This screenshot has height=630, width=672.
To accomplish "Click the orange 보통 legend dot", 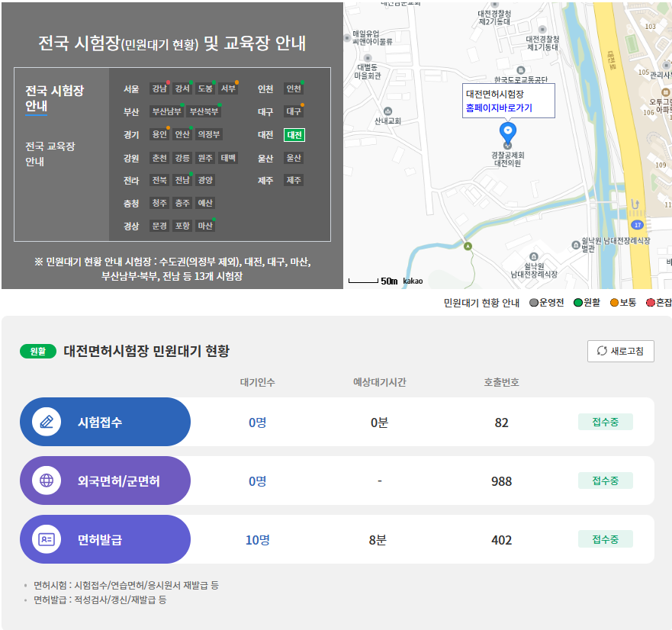I will 614,303.
